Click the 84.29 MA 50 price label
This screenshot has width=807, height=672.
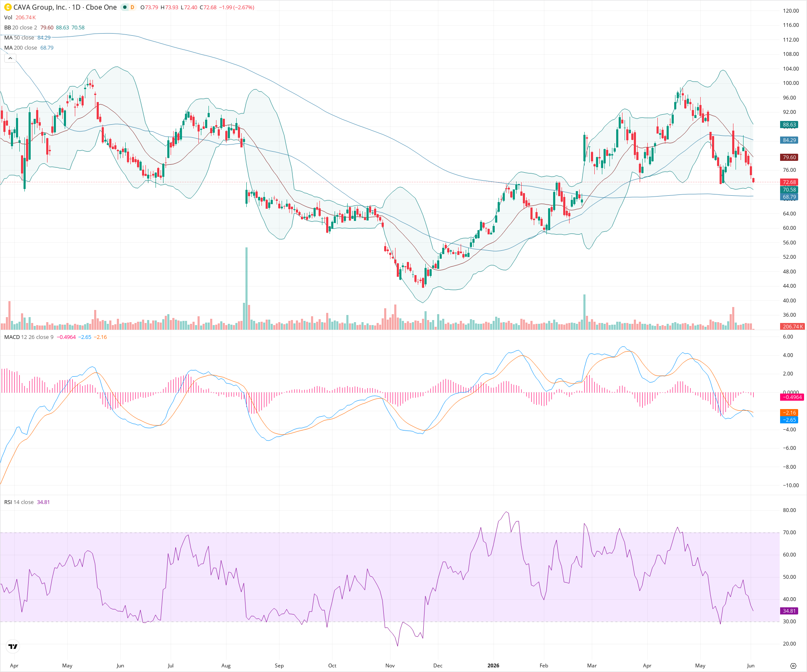pyautogui.click(x=789, y=140)
